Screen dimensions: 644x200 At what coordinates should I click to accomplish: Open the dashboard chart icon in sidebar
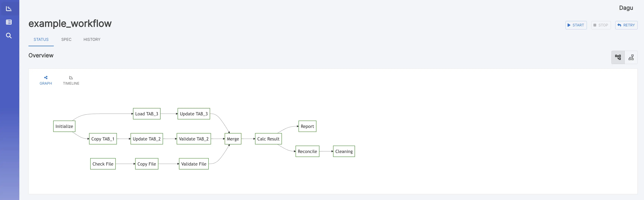[x=9, y=8]
